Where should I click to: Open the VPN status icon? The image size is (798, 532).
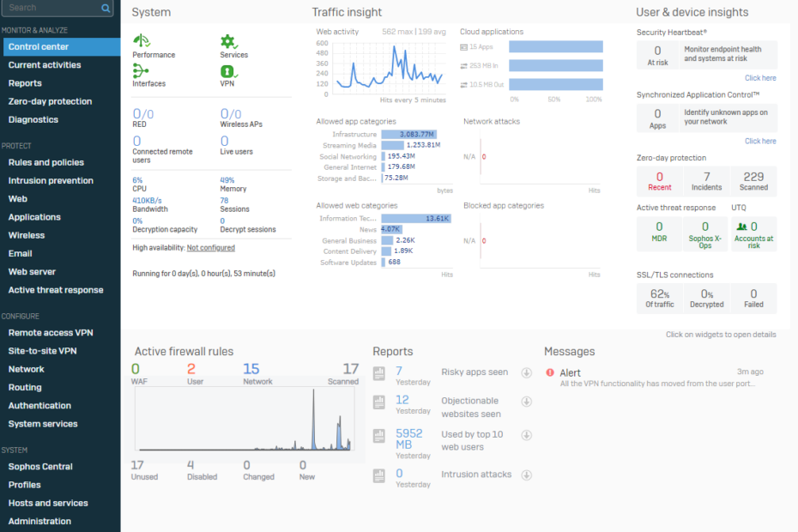coord(228,72)
